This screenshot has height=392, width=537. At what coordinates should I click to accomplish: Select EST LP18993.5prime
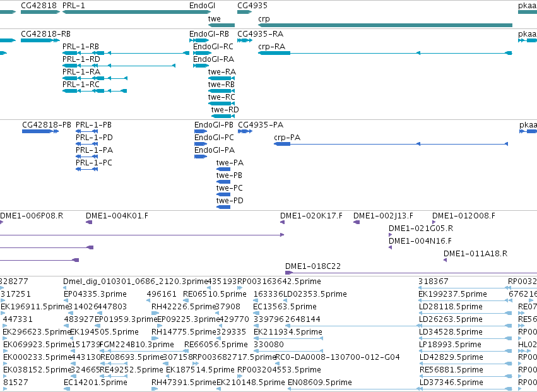[x=450, y=345]
